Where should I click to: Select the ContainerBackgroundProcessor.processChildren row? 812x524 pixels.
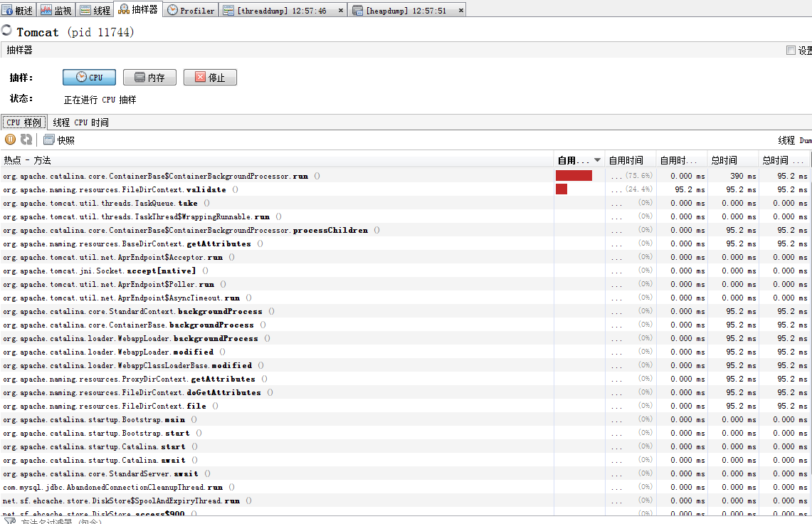pyautogui.click(x=406, y=230)
